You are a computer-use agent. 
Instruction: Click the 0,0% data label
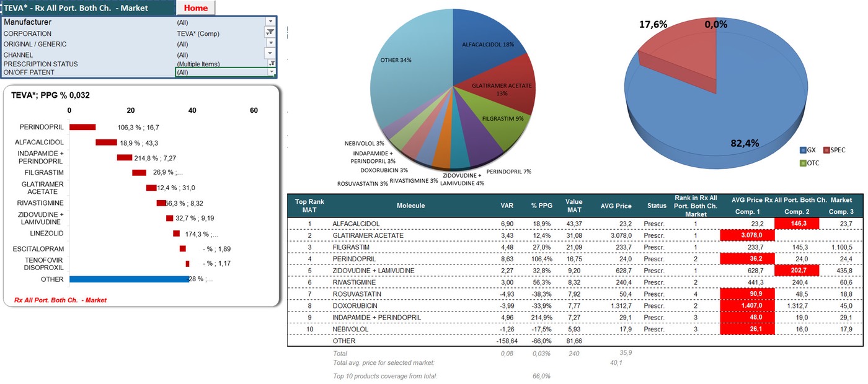pos(715,24)
